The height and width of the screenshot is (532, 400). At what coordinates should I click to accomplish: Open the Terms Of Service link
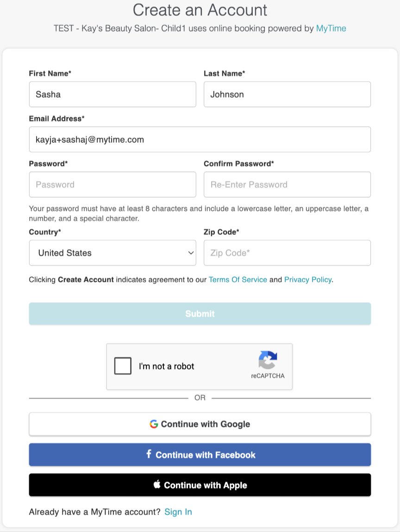pyautogui.click(x=238, y=279)
